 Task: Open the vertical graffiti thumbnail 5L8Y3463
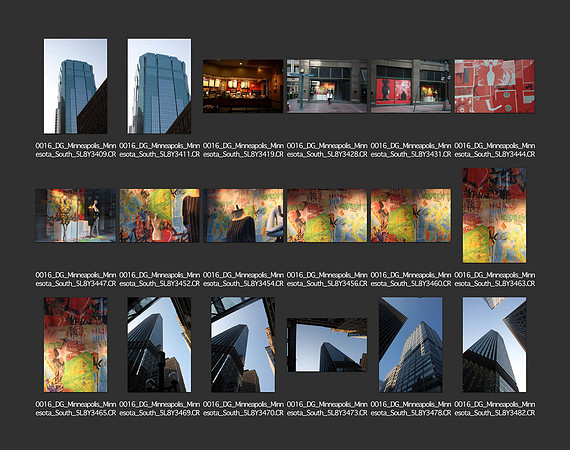(x=494, y=216)
